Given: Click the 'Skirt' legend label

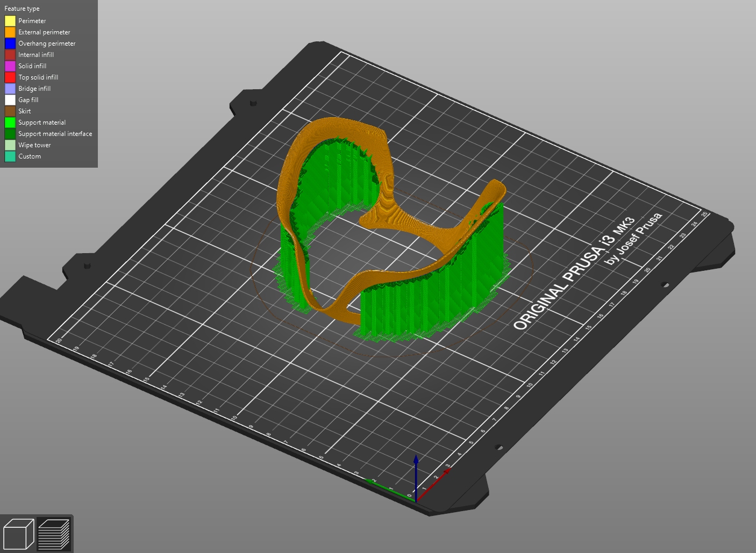Looking at the screenshot, I should pos(25,111).
